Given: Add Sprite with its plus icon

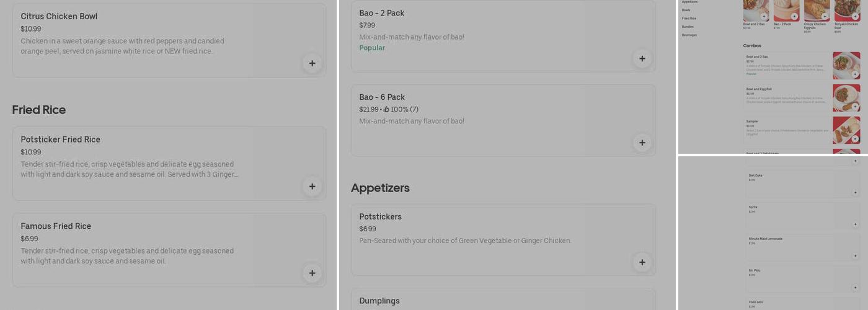Looking at the screenshot, I should point(855,224).
